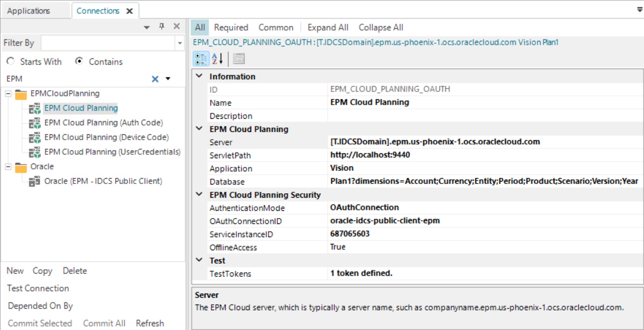Open the search options arrow next to EPM
This screenshot has height=330, width=644.
[168, 79]
